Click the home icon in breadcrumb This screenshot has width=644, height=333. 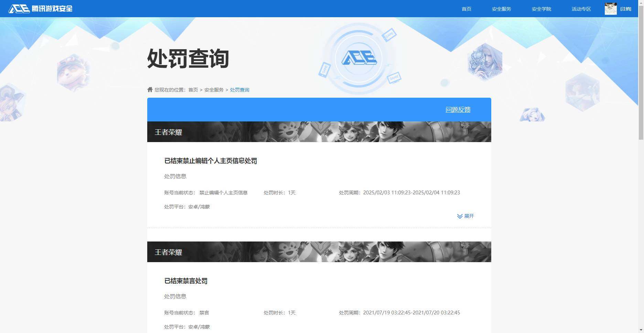pos(150,89)
